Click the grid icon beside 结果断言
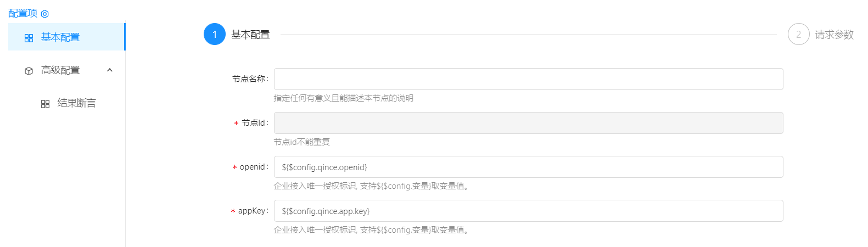The width and height of the screenshot is (868, 247). coord(46,104)
